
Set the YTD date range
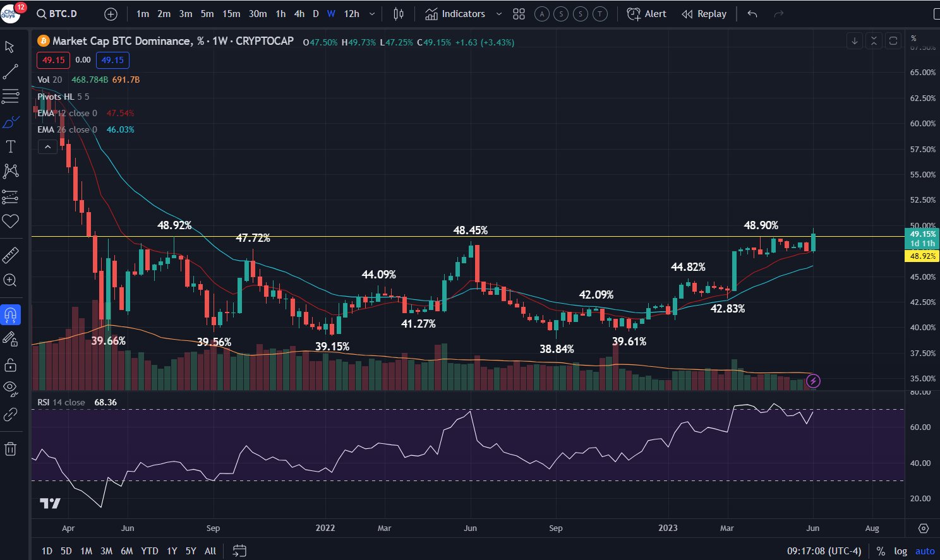149,551
